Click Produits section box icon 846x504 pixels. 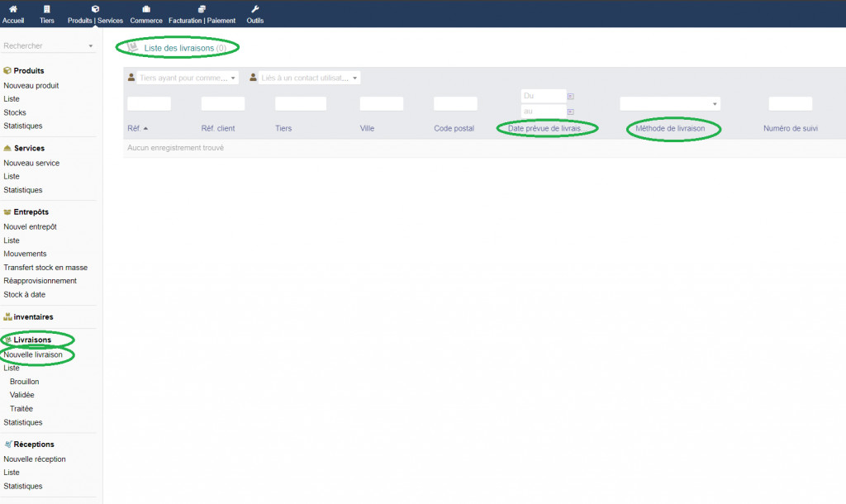click(x=7, y=71)
